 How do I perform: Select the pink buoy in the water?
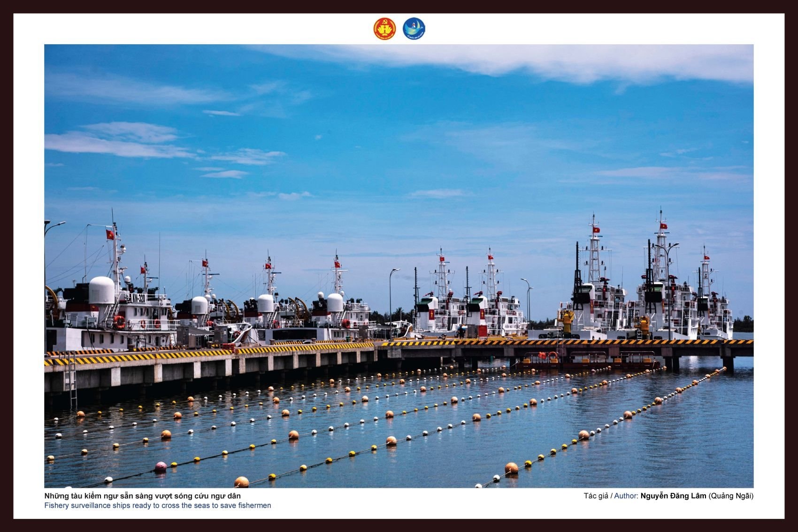coord(161,466)
